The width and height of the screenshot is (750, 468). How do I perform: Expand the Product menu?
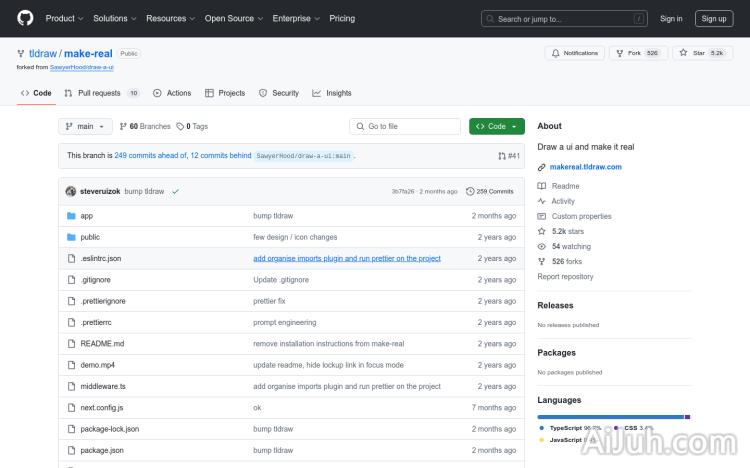[x=64, y=18]
